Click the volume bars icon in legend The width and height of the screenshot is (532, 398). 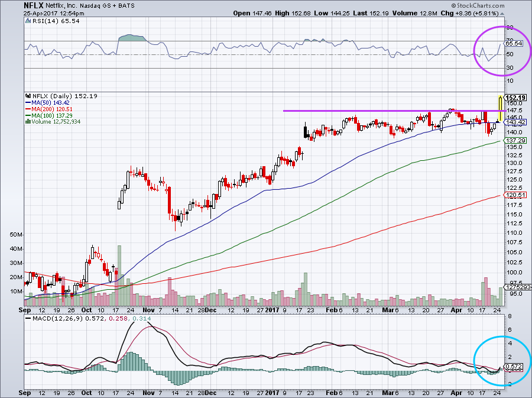click(x=28, y=121)
